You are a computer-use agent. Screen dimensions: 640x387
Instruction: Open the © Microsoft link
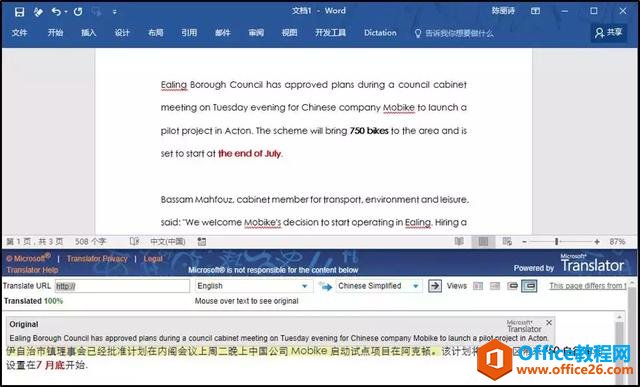(29, 258)
